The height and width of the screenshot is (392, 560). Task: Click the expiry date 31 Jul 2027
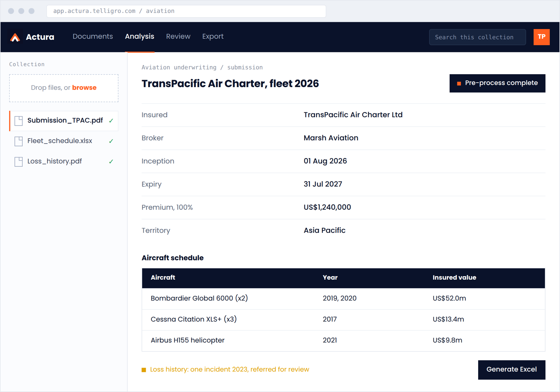pyautogui.click(x=323, y=184)
